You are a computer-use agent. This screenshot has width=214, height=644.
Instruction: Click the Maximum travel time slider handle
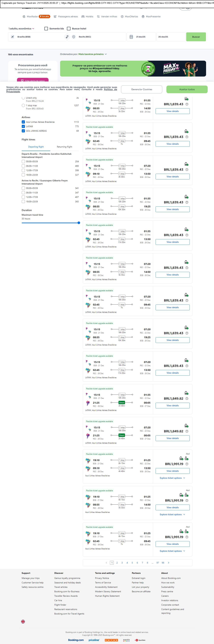point(79,223)
